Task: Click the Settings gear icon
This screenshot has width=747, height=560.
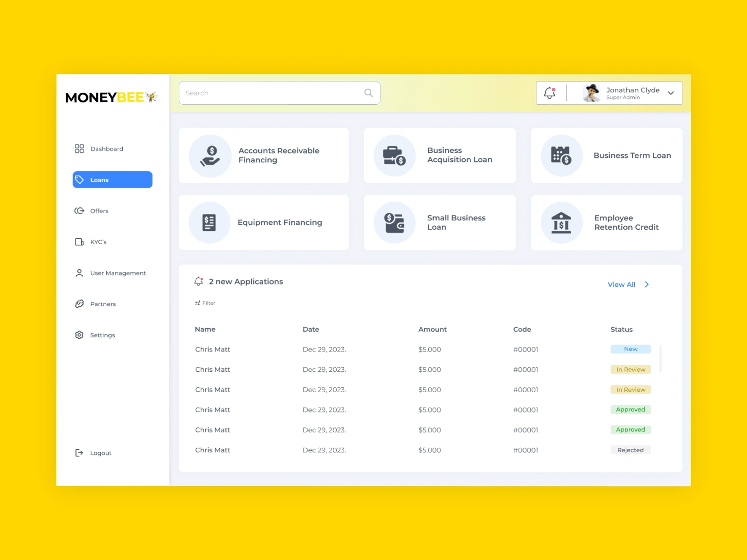Action: (79, 335)
